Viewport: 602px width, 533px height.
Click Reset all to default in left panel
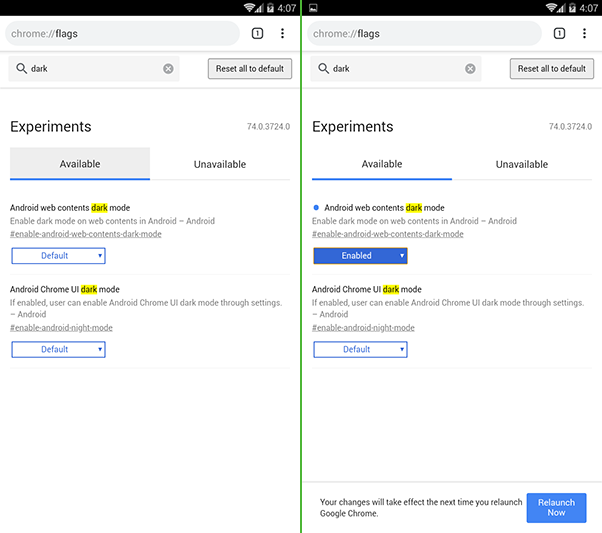tap(250, 69)
